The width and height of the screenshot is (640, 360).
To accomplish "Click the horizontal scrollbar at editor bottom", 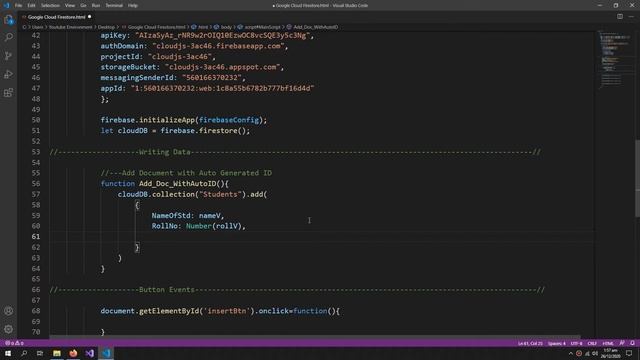I will click(x=314, y=337).
